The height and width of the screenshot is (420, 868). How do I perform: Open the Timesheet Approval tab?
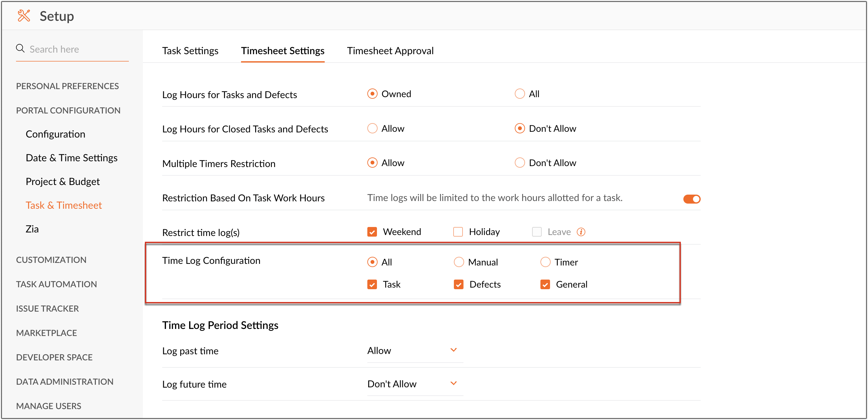pos(390,51)
